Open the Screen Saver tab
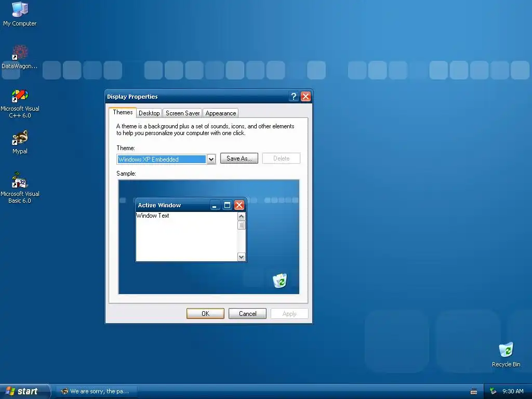The height and width of the screenshot is (399, 532). click(182, 113)
